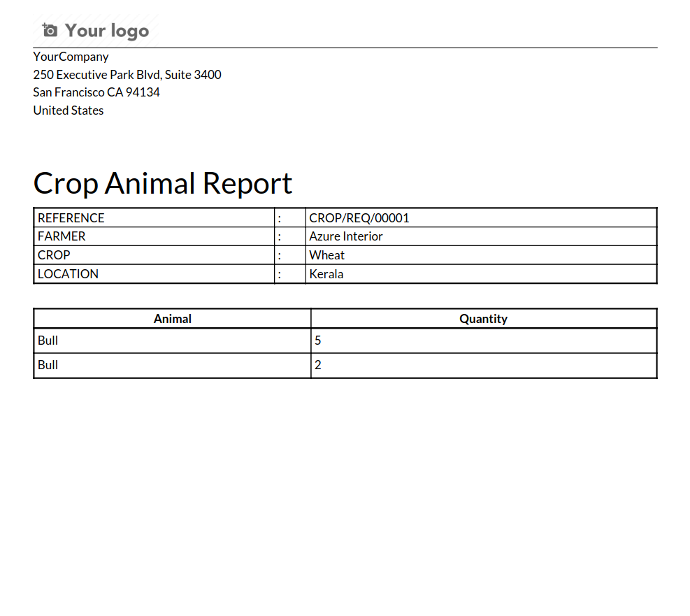Viewport: 690px width, 616px height.
Task: Click the FARMER label cell
Action: click(x=62, y=236)
